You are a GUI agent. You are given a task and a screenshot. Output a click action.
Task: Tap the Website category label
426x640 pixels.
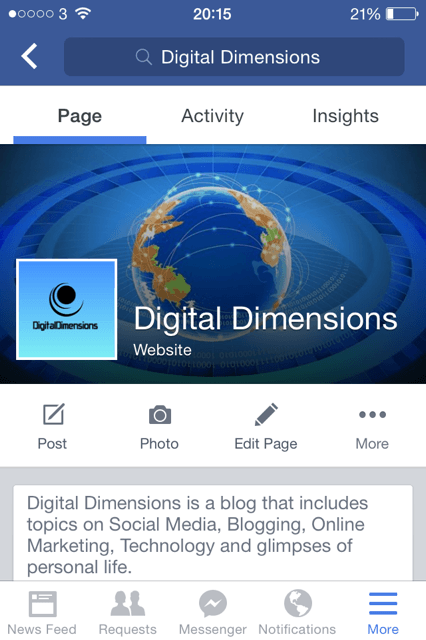tap(162, 350)
